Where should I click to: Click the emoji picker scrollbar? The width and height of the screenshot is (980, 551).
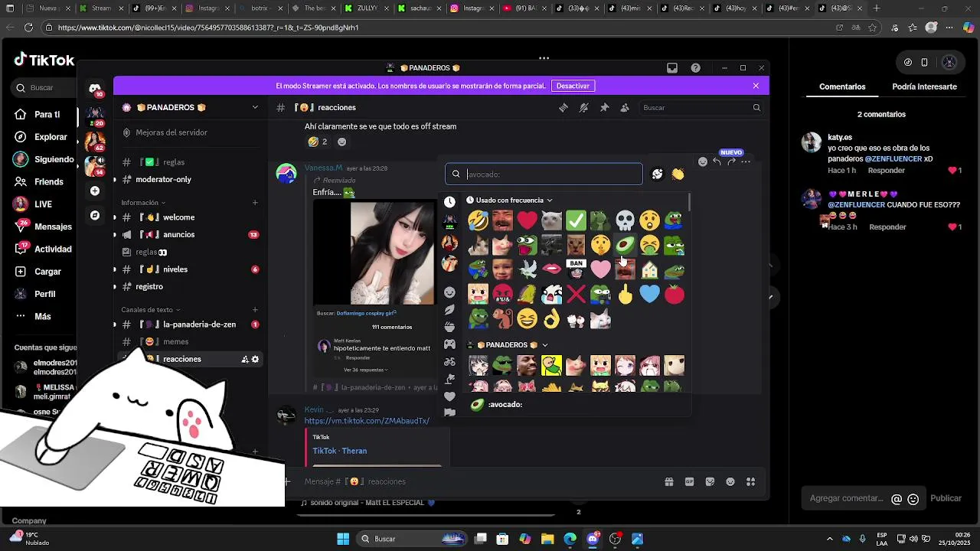pos(689,203)
